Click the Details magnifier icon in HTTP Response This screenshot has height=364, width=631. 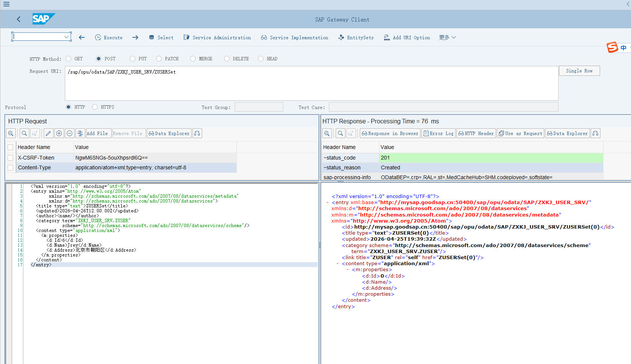(327, 133)
